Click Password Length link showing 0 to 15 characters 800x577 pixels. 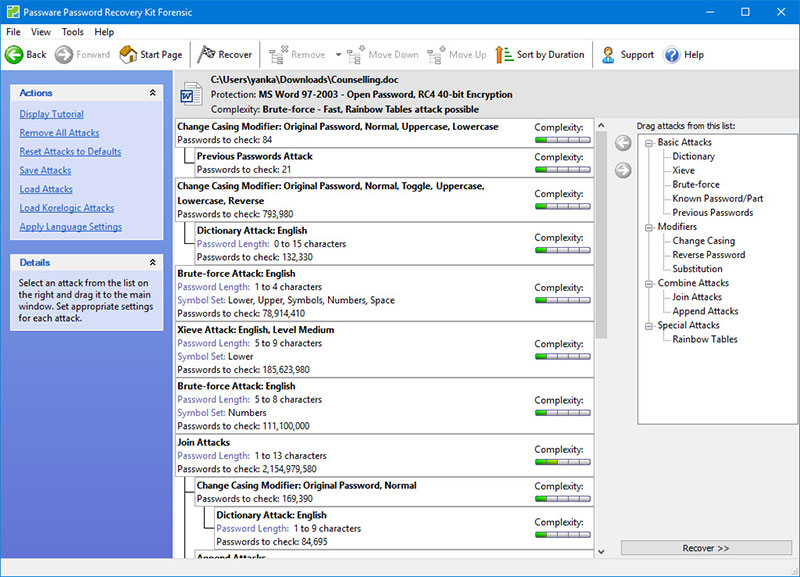tap(233, 244)
